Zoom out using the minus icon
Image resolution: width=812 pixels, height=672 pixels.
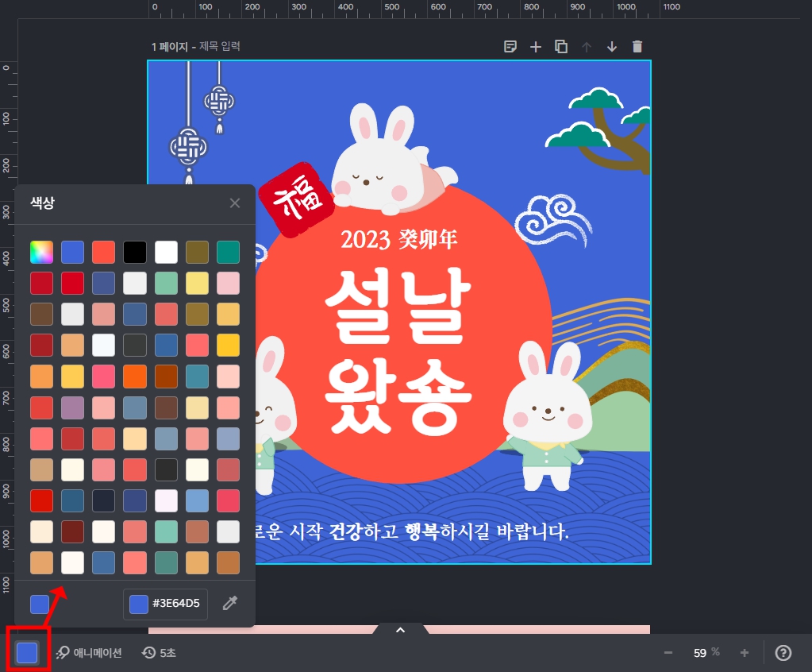(x=668, y=653)
